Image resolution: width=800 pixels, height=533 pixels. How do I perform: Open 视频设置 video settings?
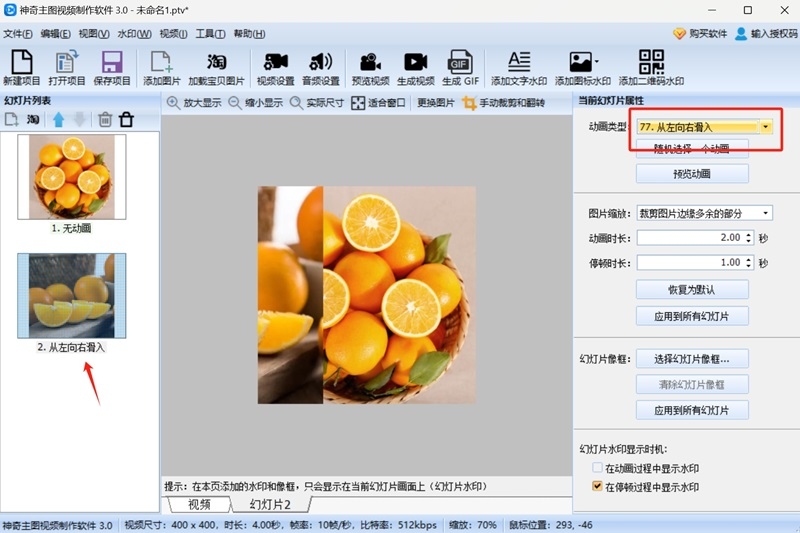[x=276, y=67]
